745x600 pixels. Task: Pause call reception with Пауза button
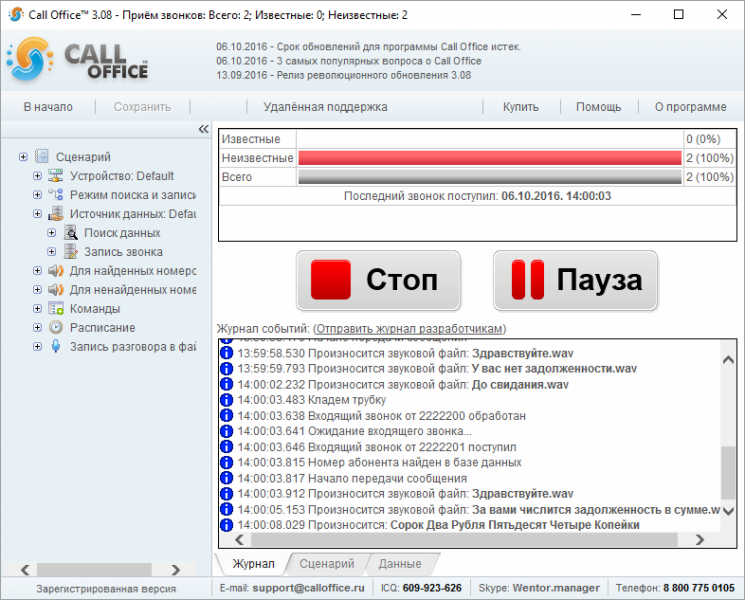[575, 280]
